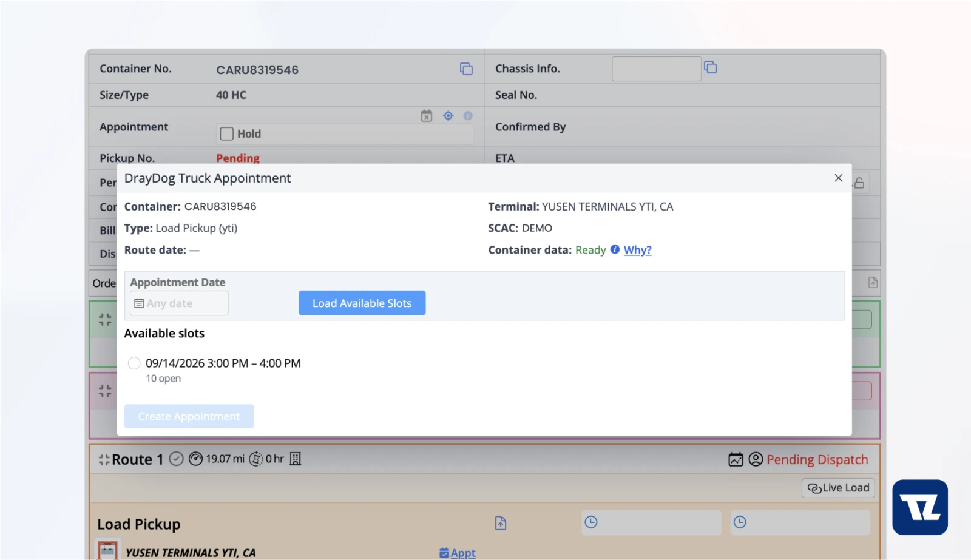Click the info icon beside Ready
The height and width of the screenshot is (560, 971).
click(x=615, y=249)
